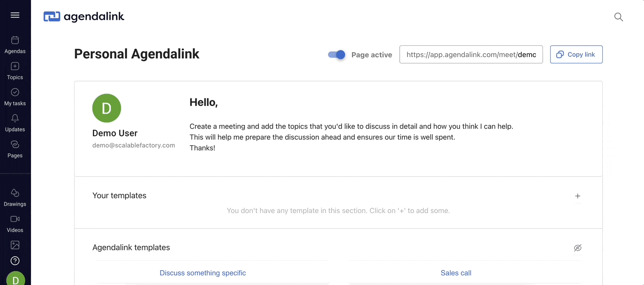Open Discuss something specific template
This screenshot has width=644, height=285.
click(203, 273)
